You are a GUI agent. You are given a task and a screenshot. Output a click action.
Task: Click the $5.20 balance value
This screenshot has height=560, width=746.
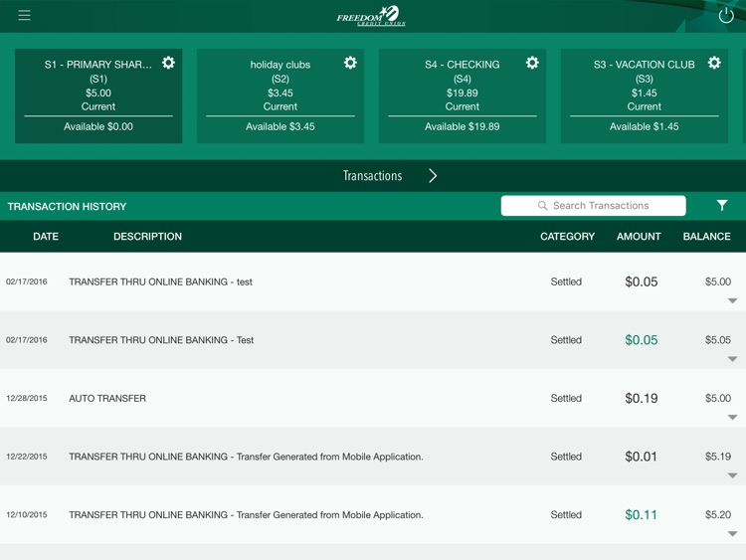[718, 515]
